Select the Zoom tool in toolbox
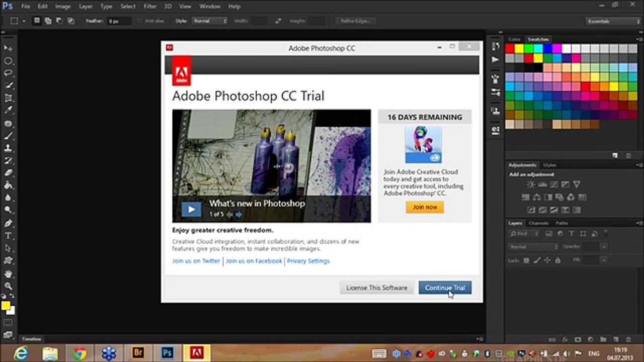 click(x=9, y=286)
